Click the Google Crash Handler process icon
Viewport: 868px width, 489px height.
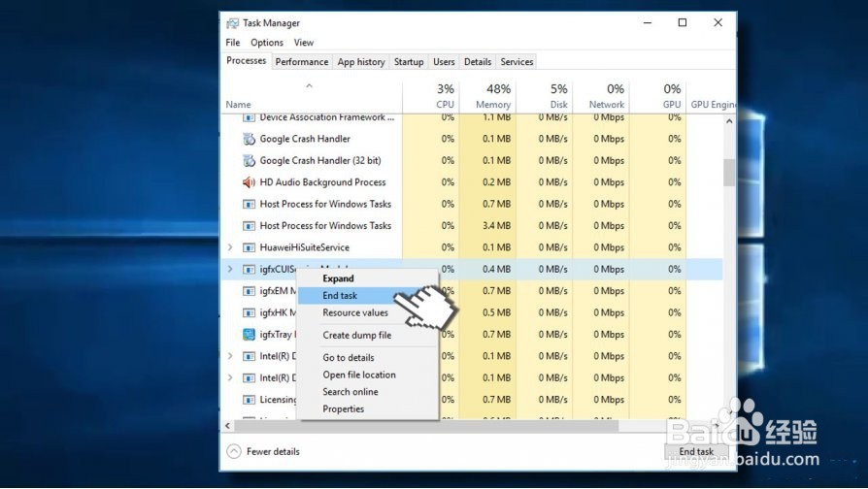[x=250, y=139]
